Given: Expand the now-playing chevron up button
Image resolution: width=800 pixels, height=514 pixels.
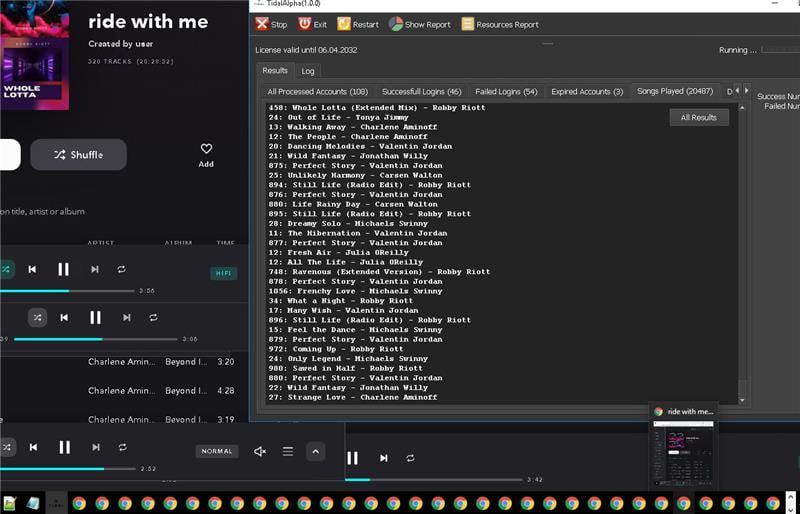Looking at the screenshot, I should [315, 451].
